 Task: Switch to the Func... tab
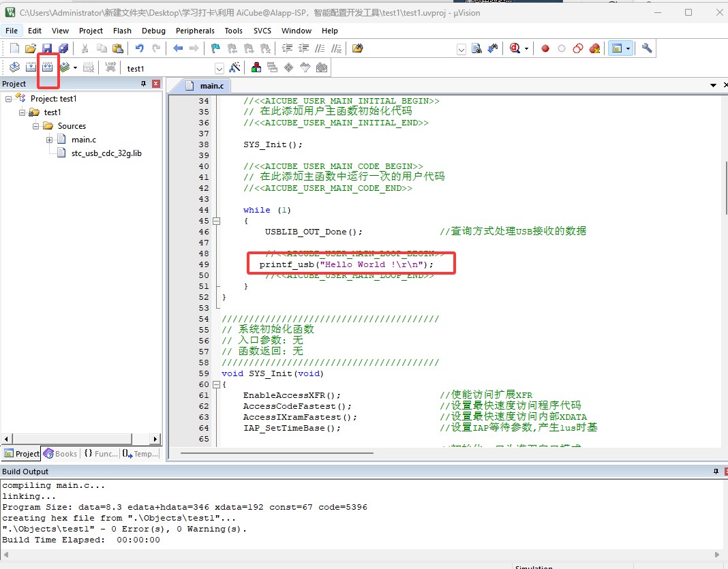point(101,454)
